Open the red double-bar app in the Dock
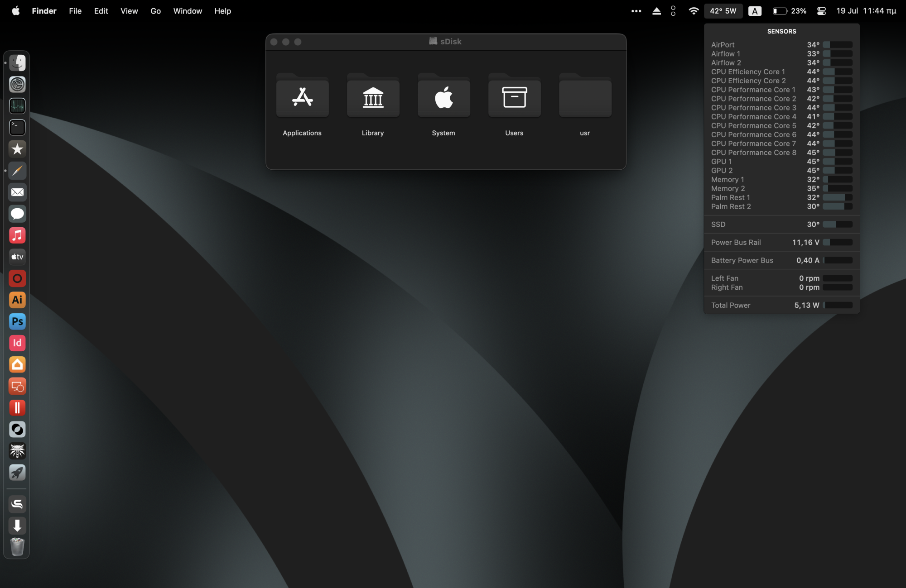 pos(17,408)
